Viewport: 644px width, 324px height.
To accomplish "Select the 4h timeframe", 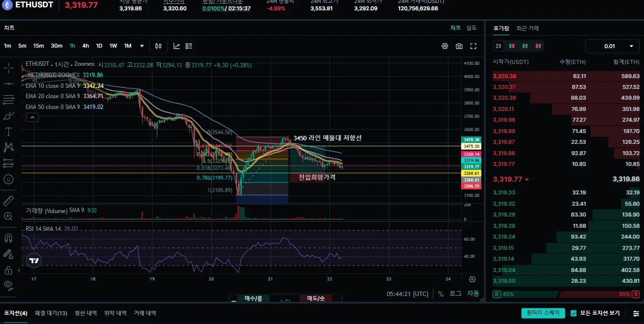I will click(x=86, y=46).
